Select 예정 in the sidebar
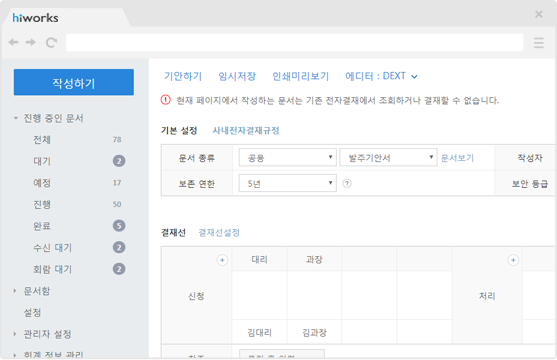 pyautogui.click(x=42, y=183)
